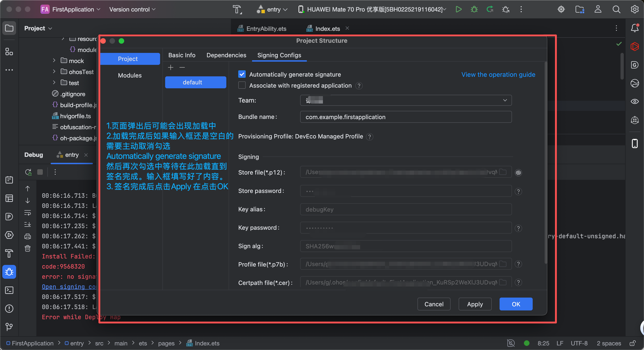Screen dimensions: 644x350
Task: Click the Apply button
Action: click(x=475, y=304)
